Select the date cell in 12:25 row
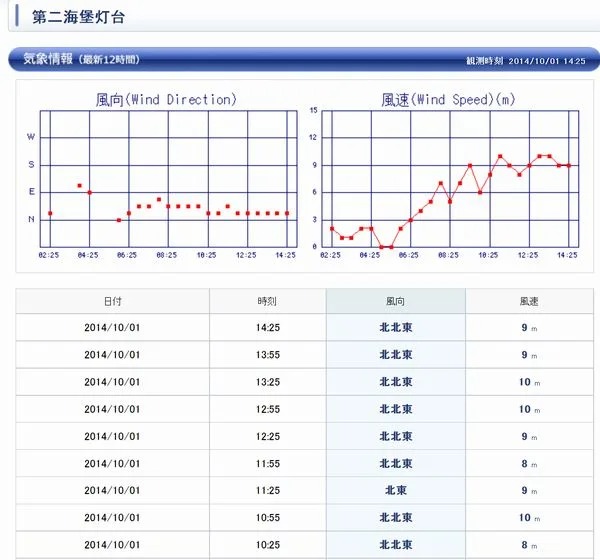 pos(114,436)
